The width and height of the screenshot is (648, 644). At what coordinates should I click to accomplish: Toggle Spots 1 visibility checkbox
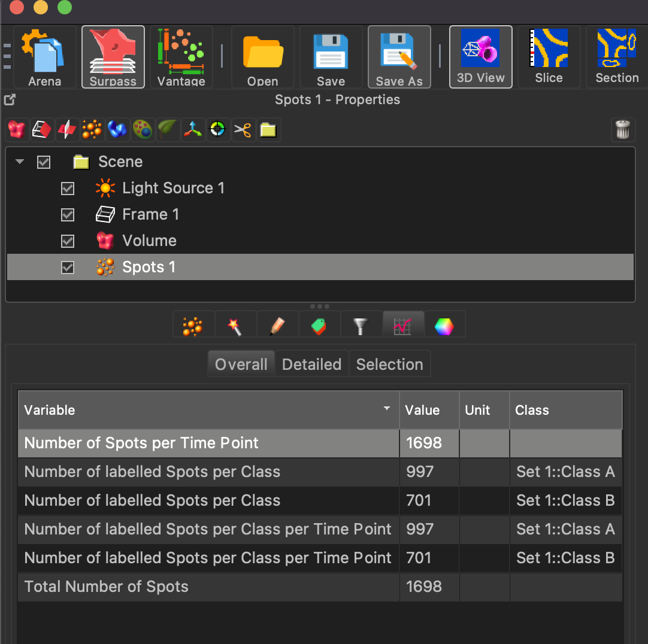click(x=67, y=268)
